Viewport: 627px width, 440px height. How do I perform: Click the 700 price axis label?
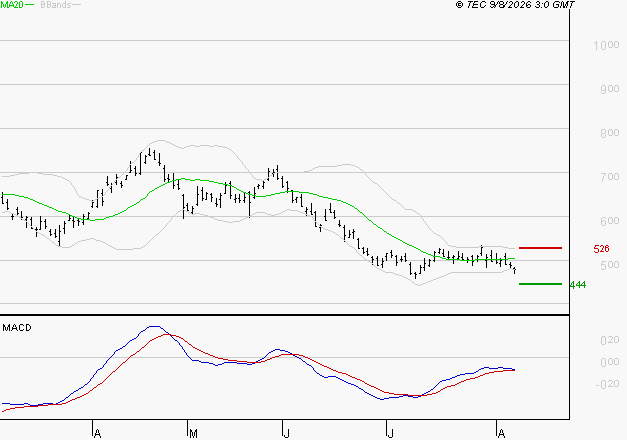tap(609, 177)
